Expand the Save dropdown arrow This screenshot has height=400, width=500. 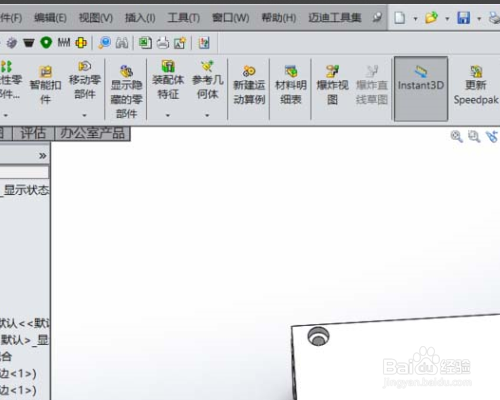click(x=479, y=19)
